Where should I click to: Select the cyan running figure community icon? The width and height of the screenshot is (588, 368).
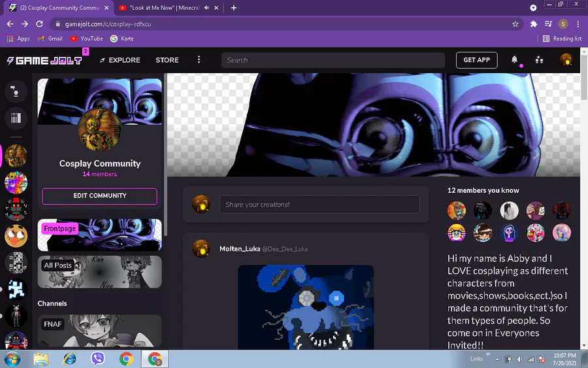16,289
